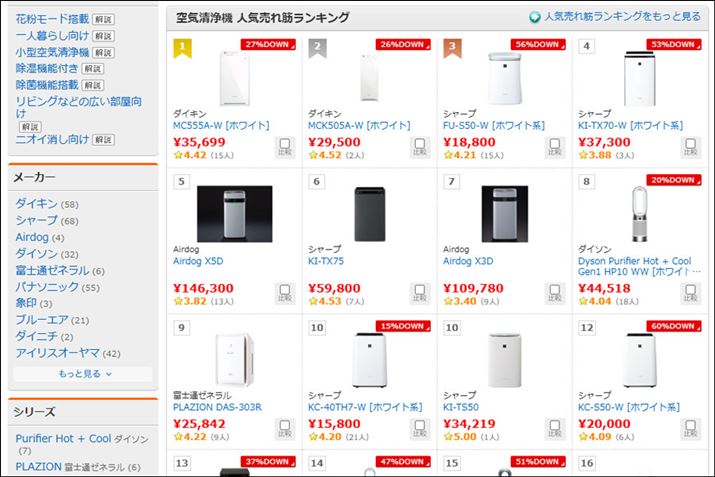The height and width of the screenshot is (477, 715).
Task: Expand the maker list with もっと見る
Action: point(84,373)
